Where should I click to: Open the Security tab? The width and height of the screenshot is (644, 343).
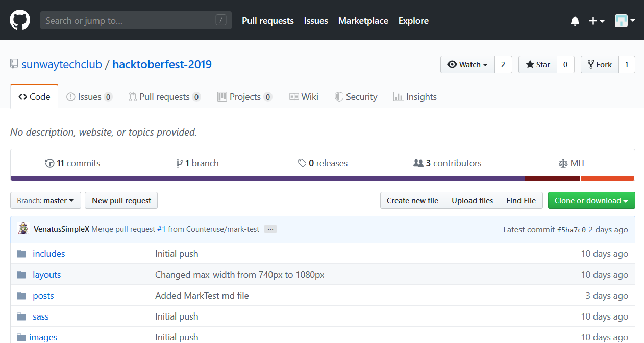(356, 97)
